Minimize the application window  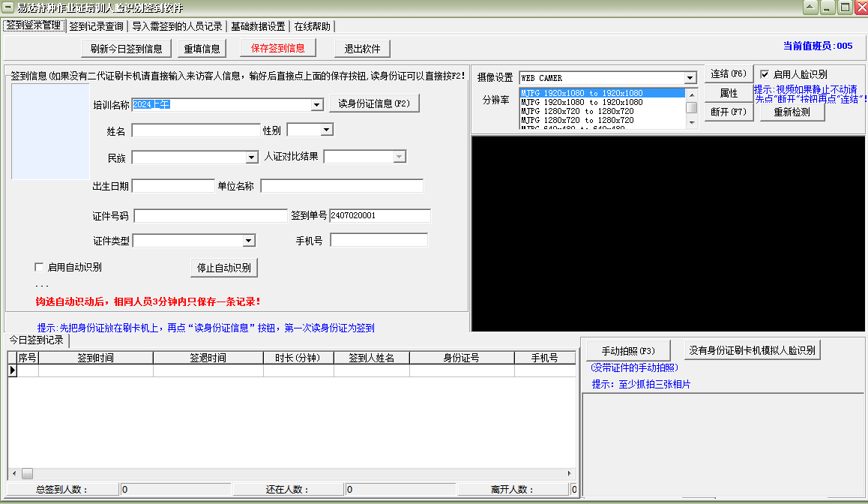pyautogui.click(x=827, y=7)
